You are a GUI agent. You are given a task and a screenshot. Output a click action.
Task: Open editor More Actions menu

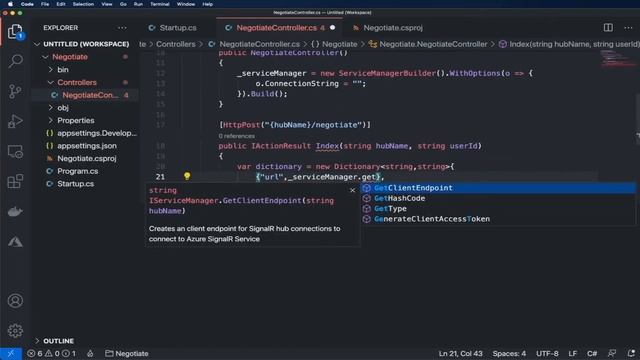pyautogui.click(x=628, y=28)
